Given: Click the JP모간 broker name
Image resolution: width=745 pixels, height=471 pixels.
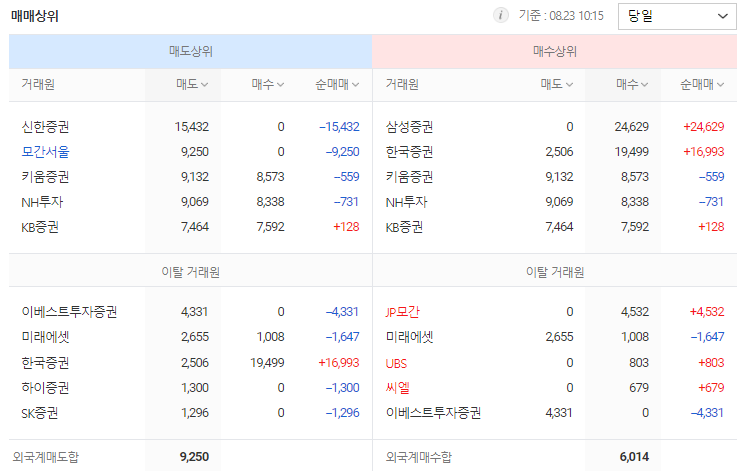Looking at the screenshot, I should pyautogui.click(x=402, y=312).
